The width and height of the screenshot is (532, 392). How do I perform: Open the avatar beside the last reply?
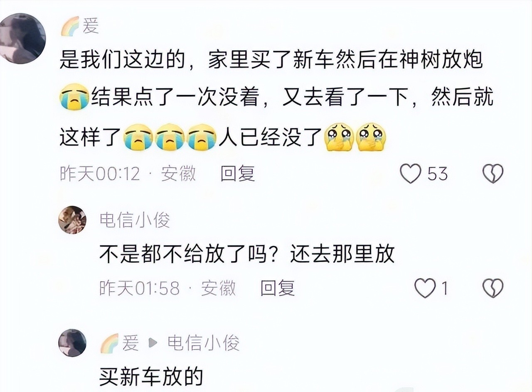coord(72,343)
